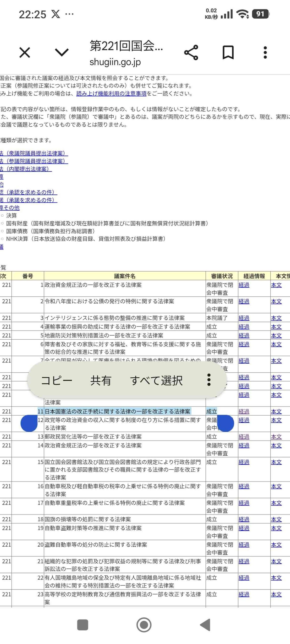
Task: Open 承認を求めるの件 link
Action: (x=29, y=192)
